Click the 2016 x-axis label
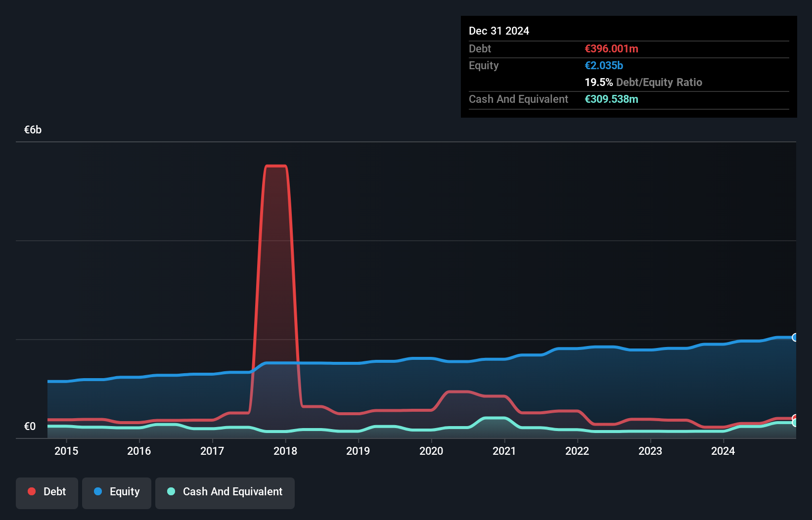 [x=139, y=451]
